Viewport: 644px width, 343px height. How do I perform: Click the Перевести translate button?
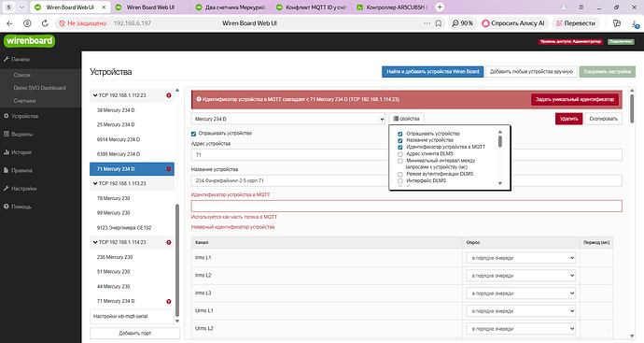coord(576,23)
